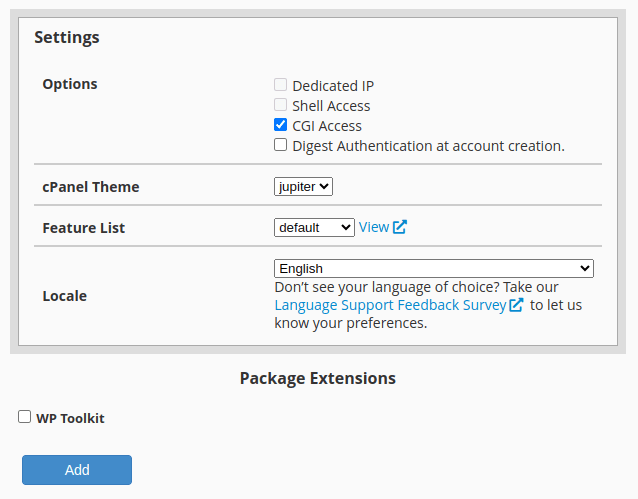Tick Digest Authentication at account creation
This screenshot has height=499, width=638.
pos(280,144)
